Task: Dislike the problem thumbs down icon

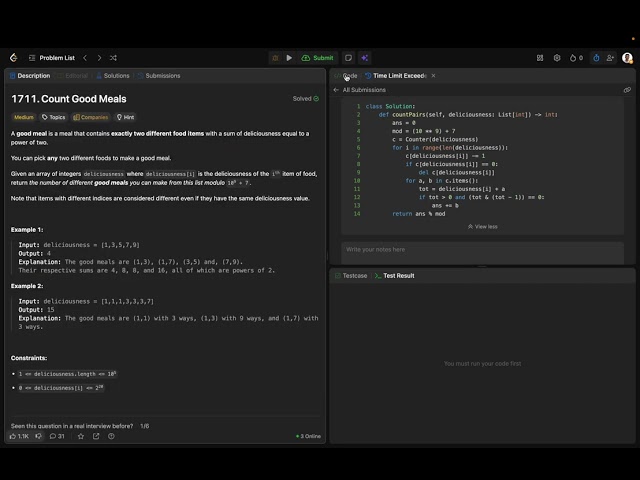Action: coord(38,436)
